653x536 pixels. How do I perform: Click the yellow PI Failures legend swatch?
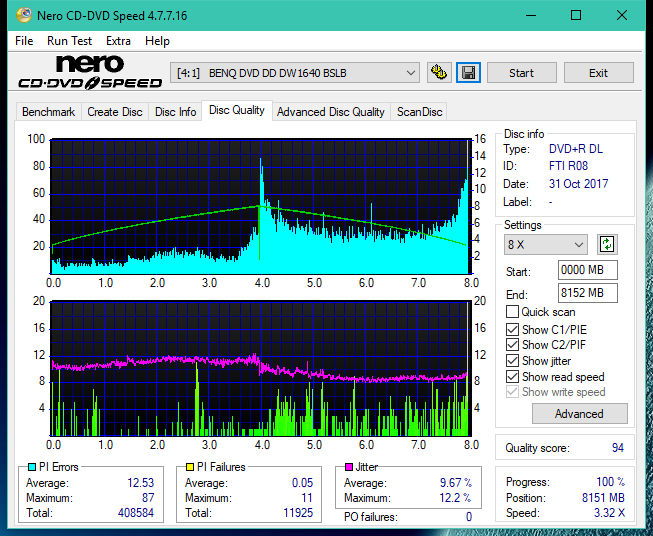pos(190,467)
